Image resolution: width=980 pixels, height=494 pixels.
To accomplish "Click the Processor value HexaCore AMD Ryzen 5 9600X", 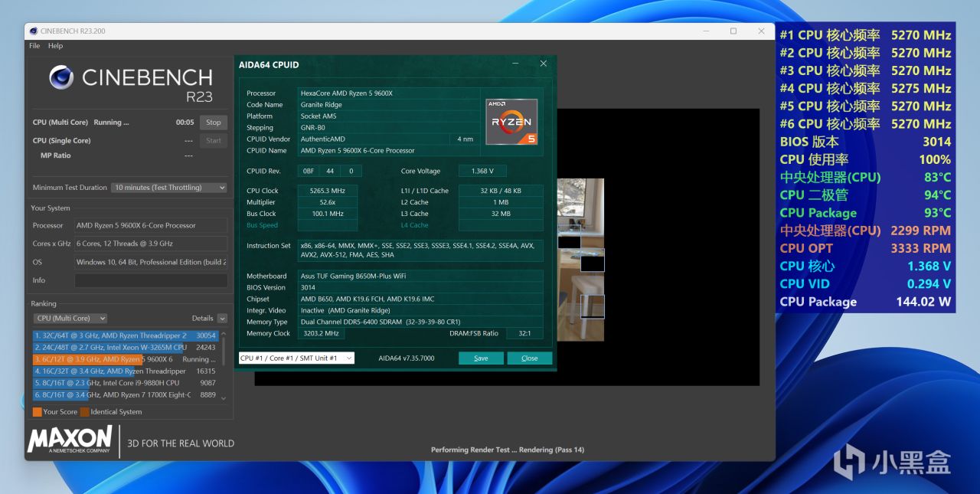I will pyautogui.click(x=387, y=93).
